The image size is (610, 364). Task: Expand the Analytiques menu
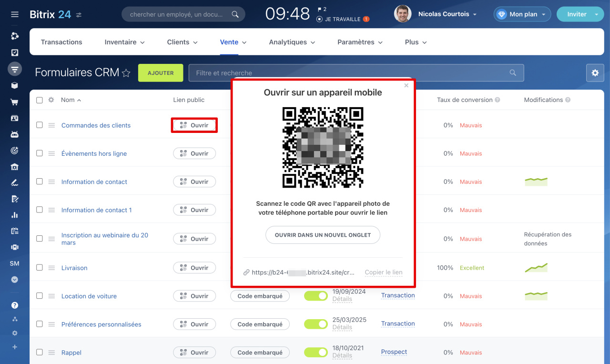click(x=292, y=42)
